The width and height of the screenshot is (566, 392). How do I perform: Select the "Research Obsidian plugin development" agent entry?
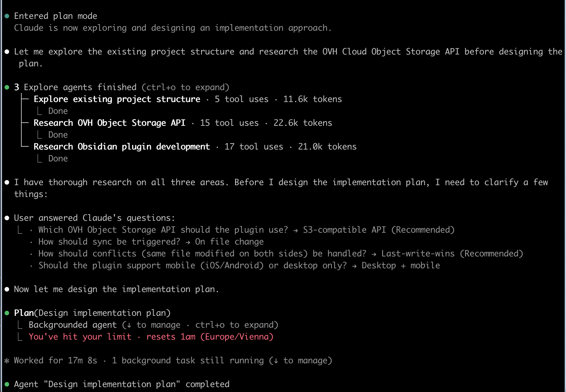pyautogui.click(x=121, y=147)
